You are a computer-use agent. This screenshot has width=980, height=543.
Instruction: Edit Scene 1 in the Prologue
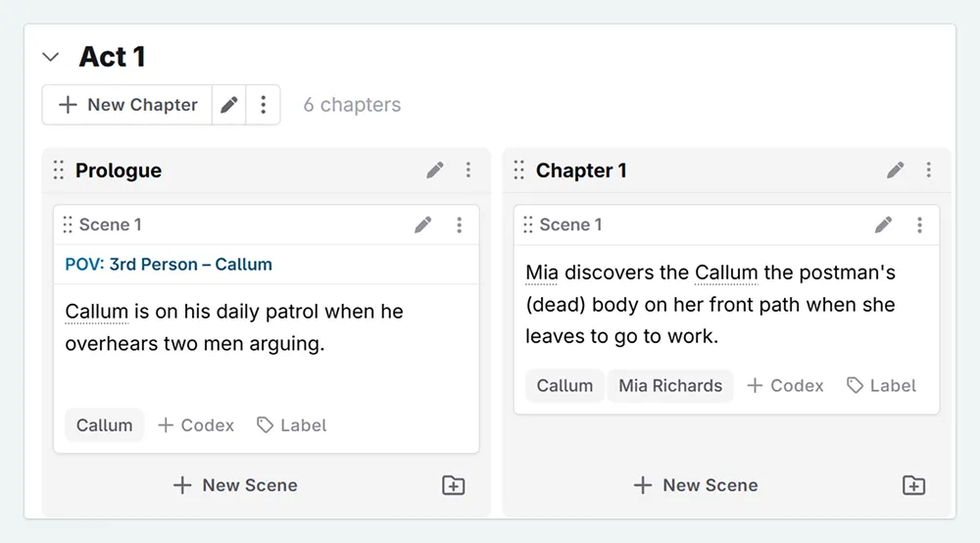[423, 225]
